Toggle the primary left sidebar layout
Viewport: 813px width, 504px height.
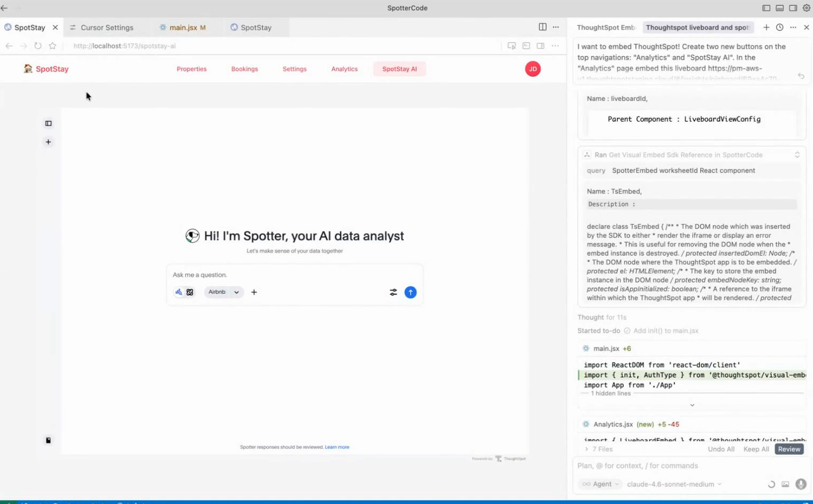(x=766, y=8)
